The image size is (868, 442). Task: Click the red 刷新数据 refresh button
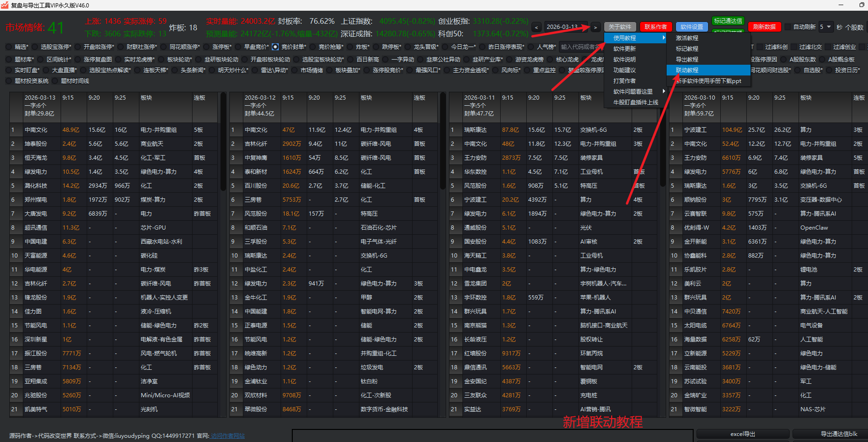764,27
